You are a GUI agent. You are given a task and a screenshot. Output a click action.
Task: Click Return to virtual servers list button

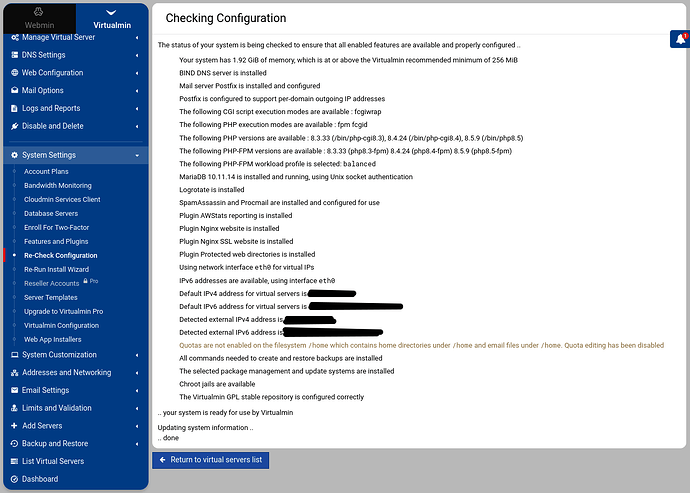[x=210, y=460]
